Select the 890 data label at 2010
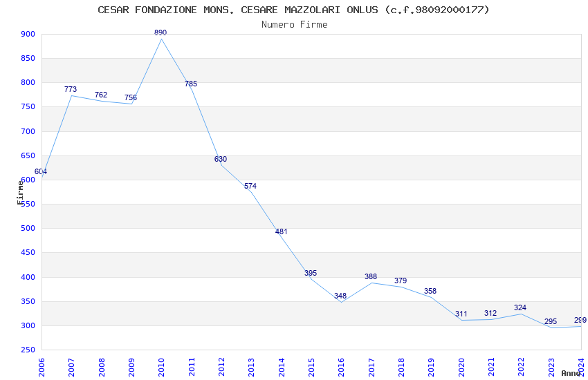 160,32
